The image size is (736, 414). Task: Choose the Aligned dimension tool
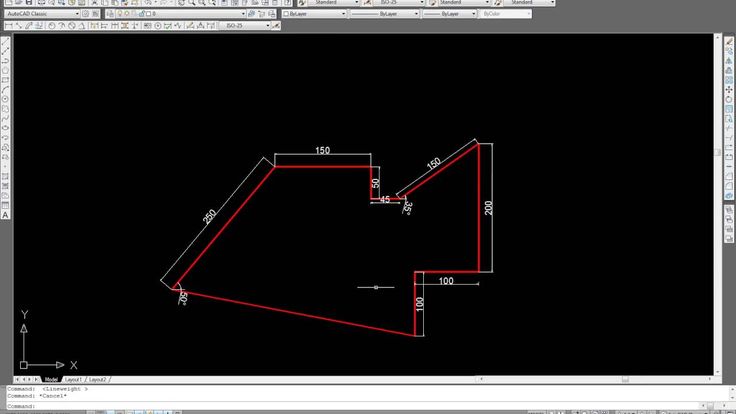click(18, 25)
